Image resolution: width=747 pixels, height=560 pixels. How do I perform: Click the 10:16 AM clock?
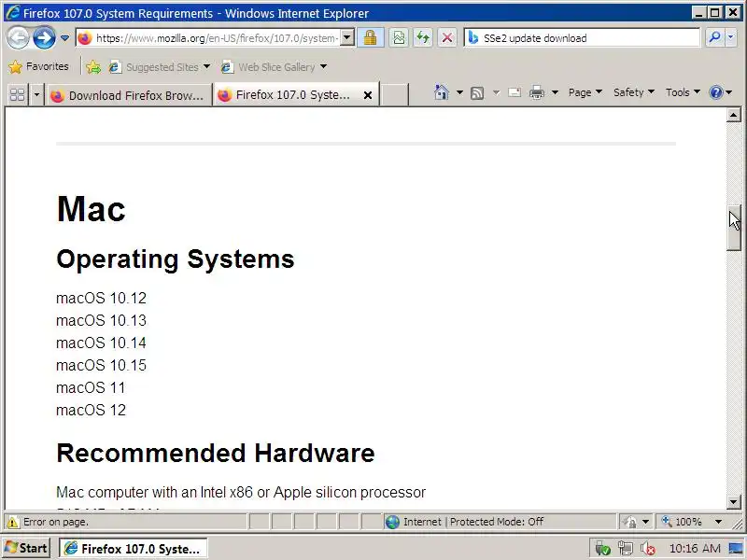tap(695, 549)
